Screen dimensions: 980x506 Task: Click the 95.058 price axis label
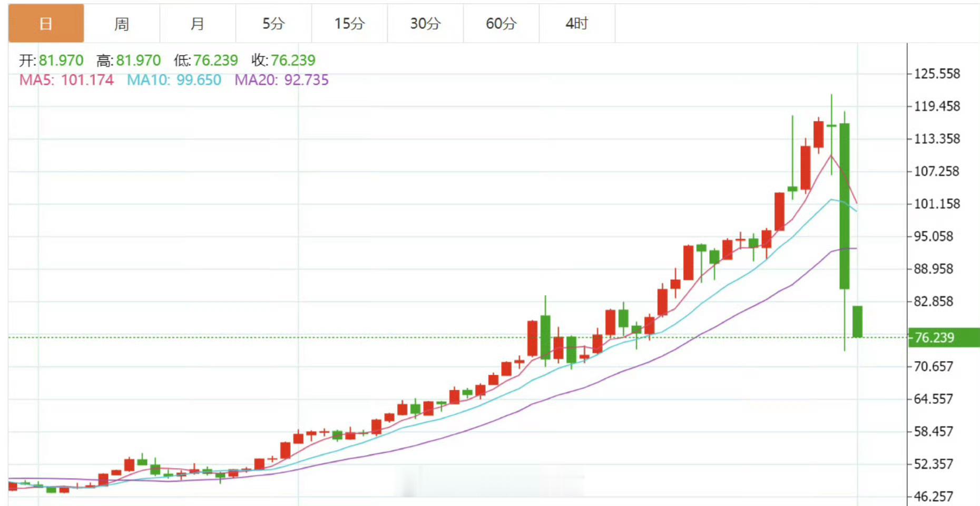pyautogui.click(x=934, y=237)
